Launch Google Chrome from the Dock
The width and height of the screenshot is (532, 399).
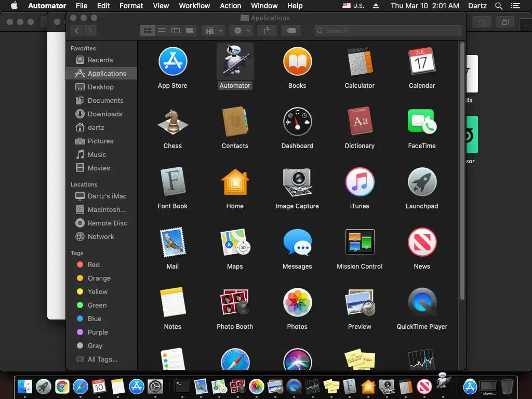click(x=62, y=387)
